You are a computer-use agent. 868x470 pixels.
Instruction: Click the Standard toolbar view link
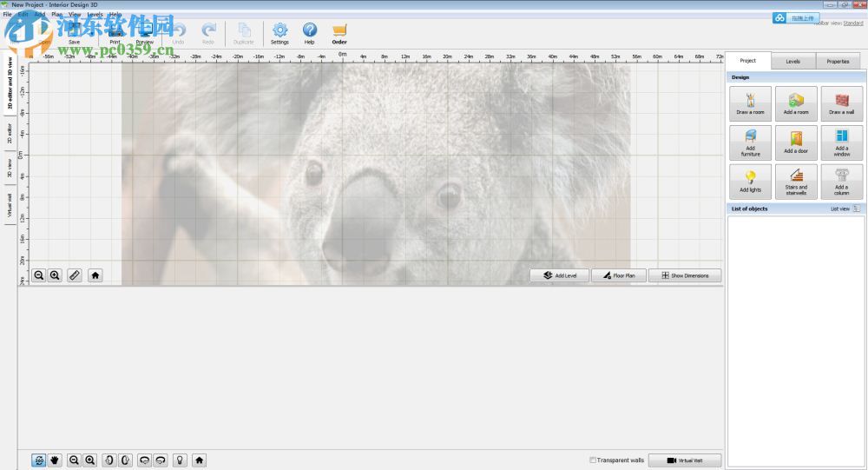coord(853,23)
